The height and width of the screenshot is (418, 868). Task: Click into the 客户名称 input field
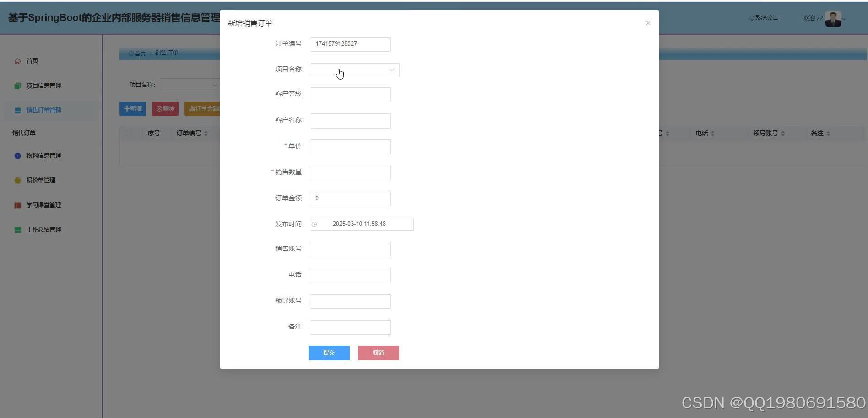pos(350,120)
